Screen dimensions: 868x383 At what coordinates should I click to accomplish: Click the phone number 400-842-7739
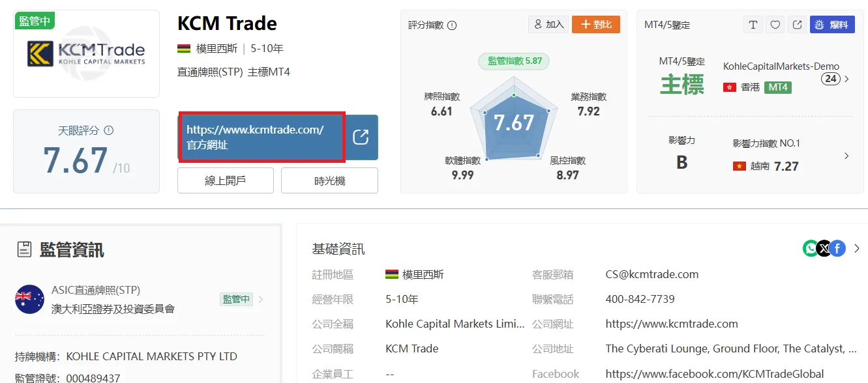[640, 300]
